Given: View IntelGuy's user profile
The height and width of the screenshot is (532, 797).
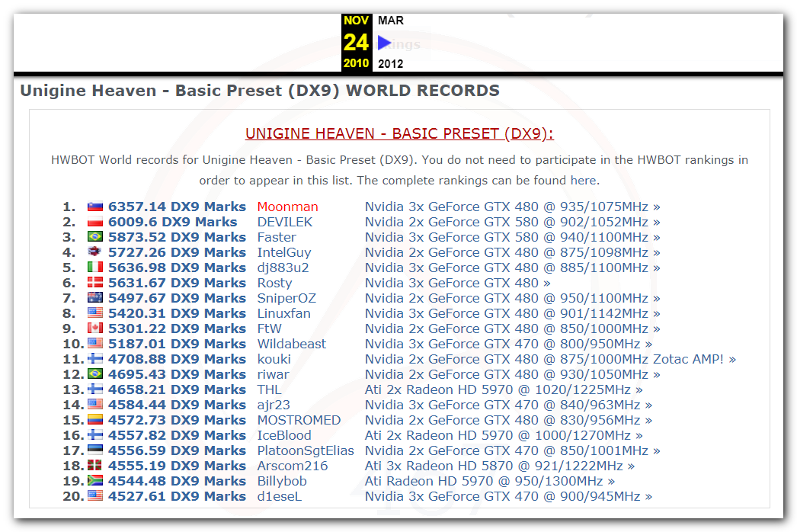Looking at the screenshot, I should point(284,253).
